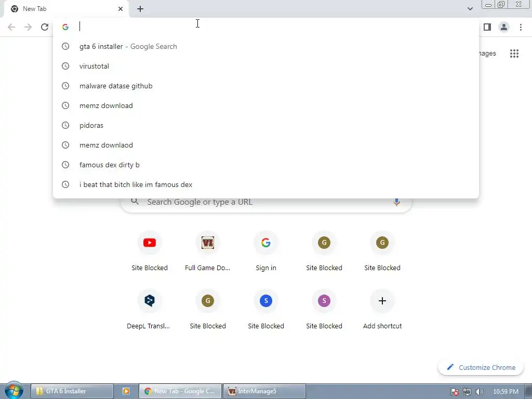Close the New Tab tab
The height and width of the screenshot is (399, 532).
pos(121,9)
